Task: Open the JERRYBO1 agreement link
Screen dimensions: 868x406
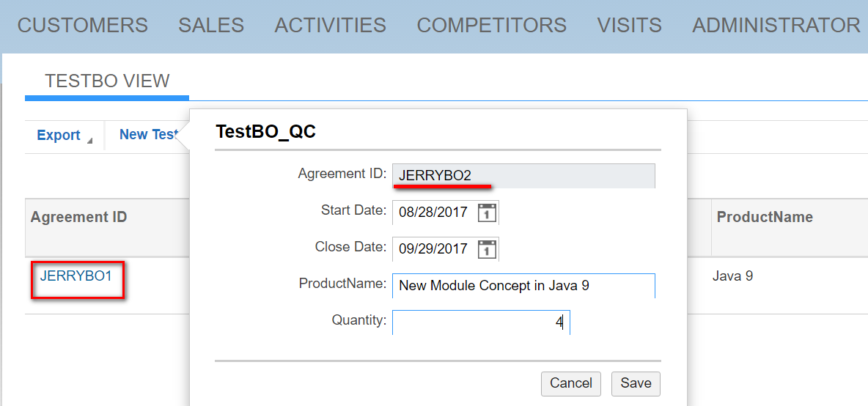Action: pos(76,276)
